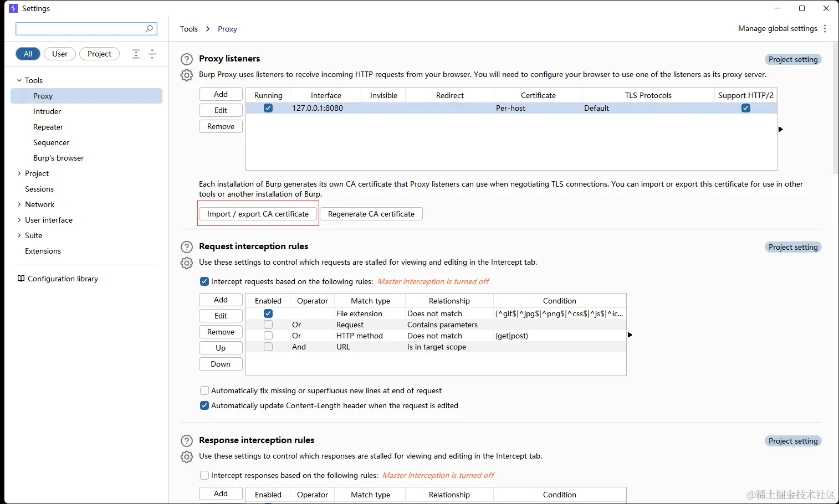Click Regenerate CA certificate button
Screen dimensions: 839x504
(371, 214)
